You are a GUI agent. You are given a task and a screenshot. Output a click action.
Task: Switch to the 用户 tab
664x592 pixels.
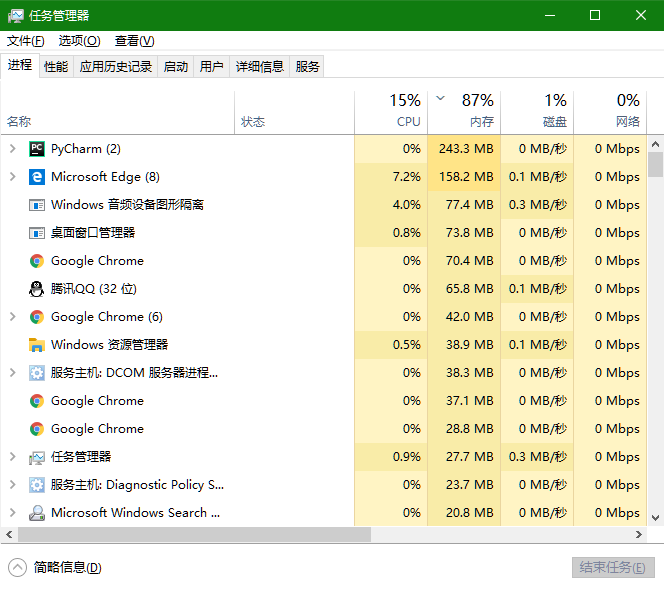pyautogui.click(x=211, y=66)
